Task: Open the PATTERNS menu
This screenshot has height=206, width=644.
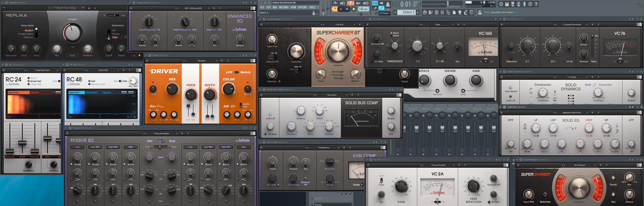Action: pyautogui.click(x=284, y=7)
